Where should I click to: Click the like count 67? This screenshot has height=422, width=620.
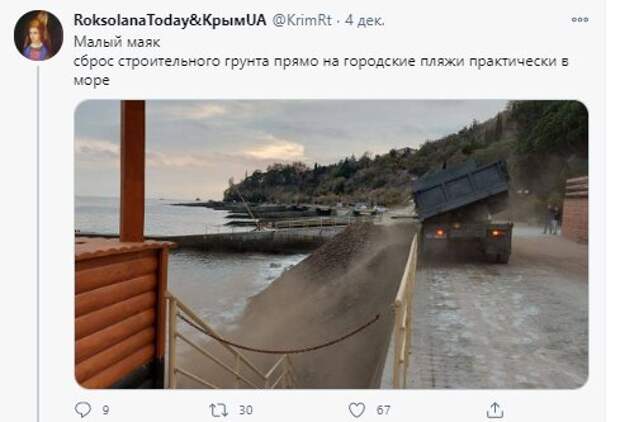tap(383, 410)
